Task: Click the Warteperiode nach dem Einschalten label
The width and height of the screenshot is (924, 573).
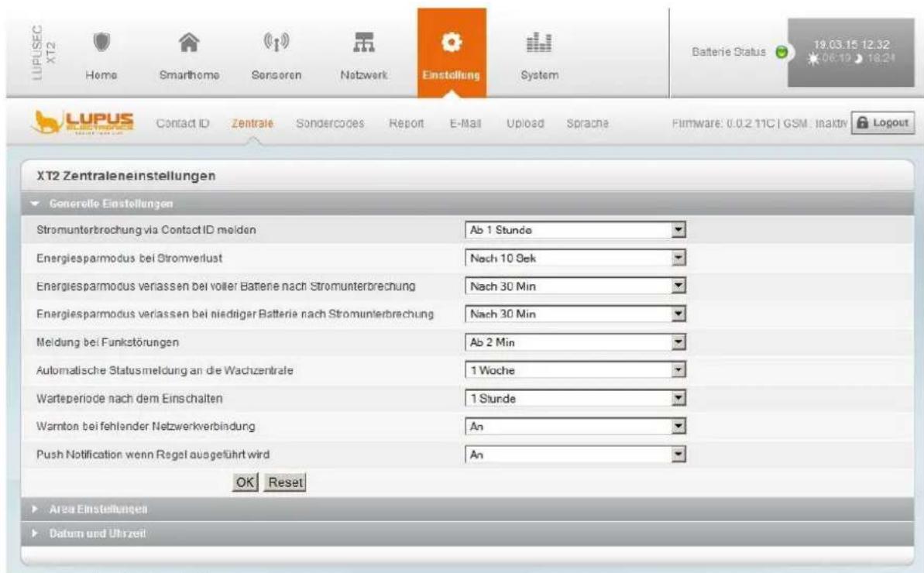Action: (129, 399)
